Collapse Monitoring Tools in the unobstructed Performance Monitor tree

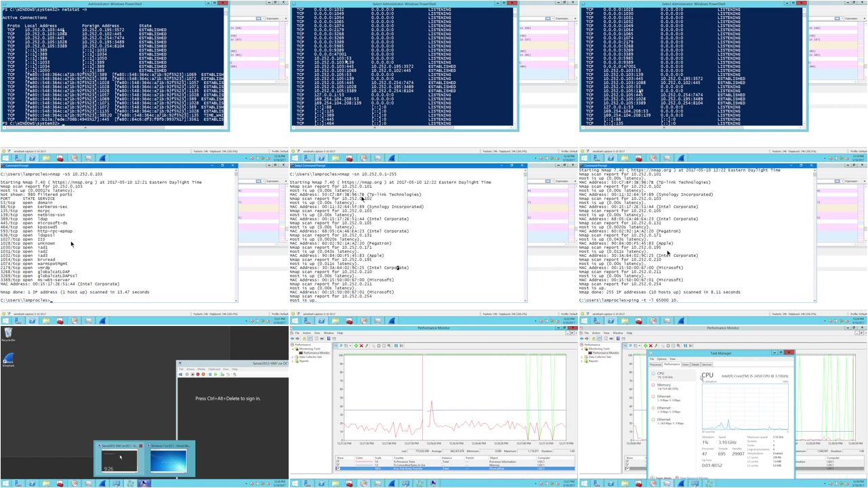pos(293,349)
